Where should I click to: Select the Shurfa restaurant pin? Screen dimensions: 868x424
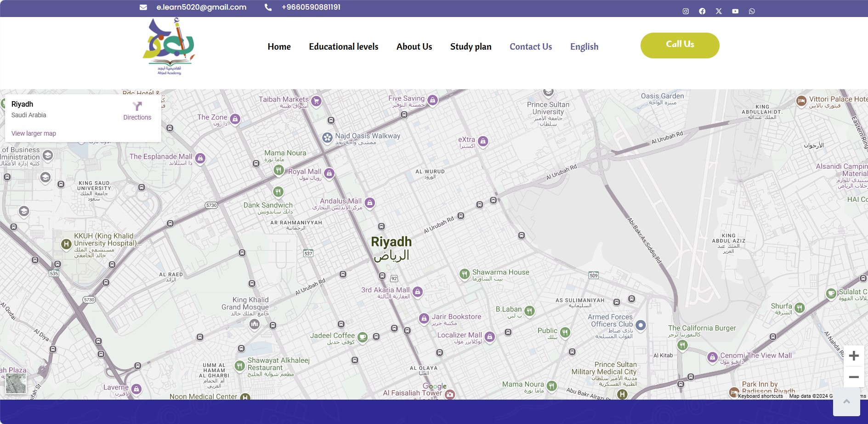(x=800, y=308)
